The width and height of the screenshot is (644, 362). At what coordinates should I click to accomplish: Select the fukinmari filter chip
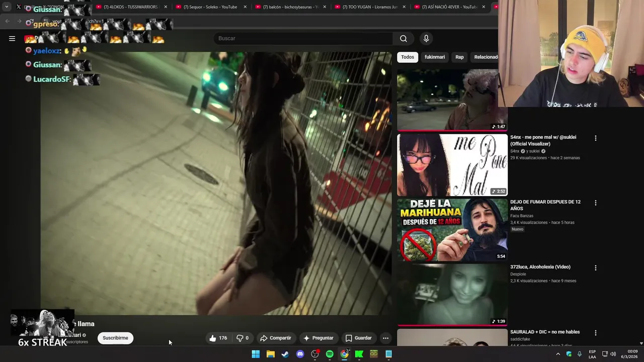coord(435,57)
